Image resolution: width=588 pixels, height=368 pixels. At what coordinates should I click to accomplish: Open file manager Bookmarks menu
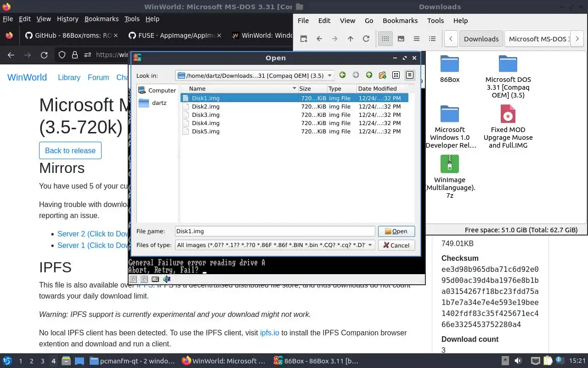400,20
